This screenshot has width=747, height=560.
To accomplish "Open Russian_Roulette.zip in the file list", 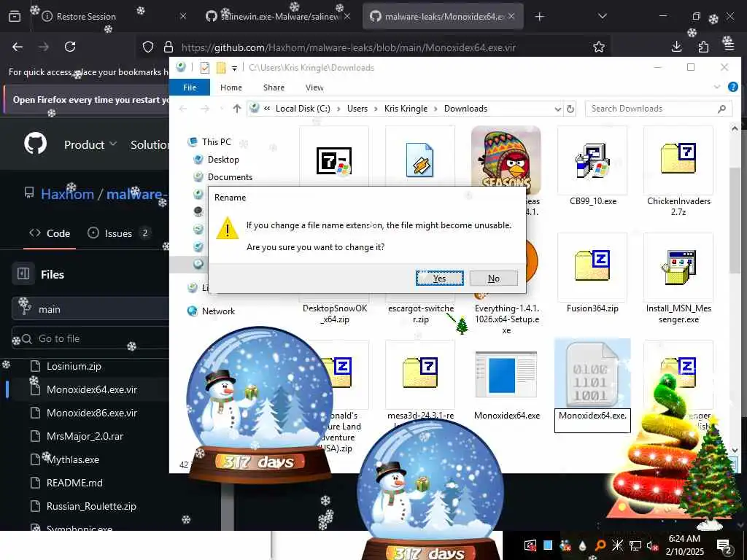I will [x=91, y=506].
